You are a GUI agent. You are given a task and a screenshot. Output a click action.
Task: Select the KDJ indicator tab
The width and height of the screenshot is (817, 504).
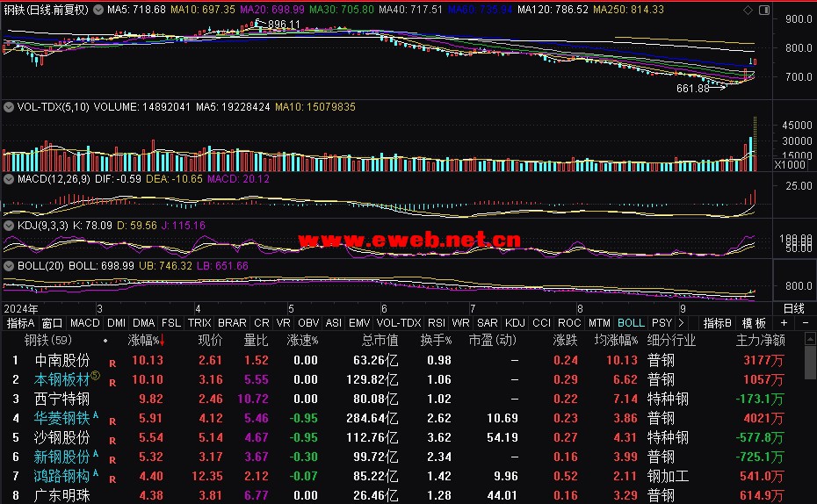click(515, 323)
